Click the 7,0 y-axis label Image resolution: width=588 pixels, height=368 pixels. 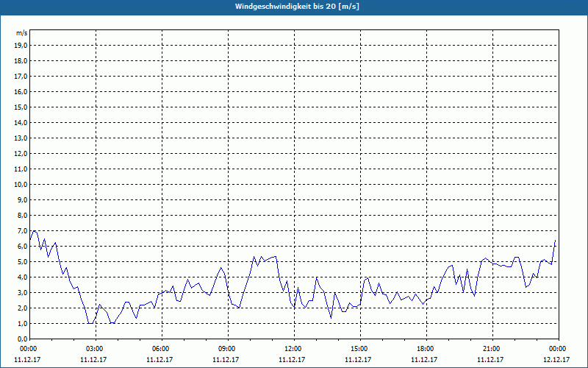[22, 231]
